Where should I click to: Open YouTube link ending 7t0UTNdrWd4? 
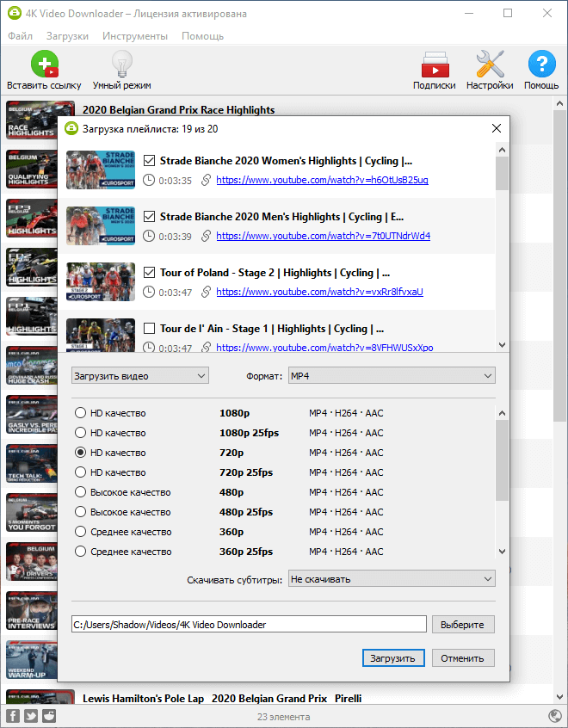324,236
